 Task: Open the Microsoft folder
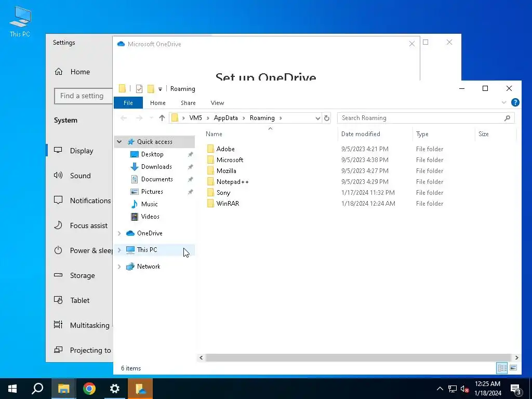click(x=229, y=160)
